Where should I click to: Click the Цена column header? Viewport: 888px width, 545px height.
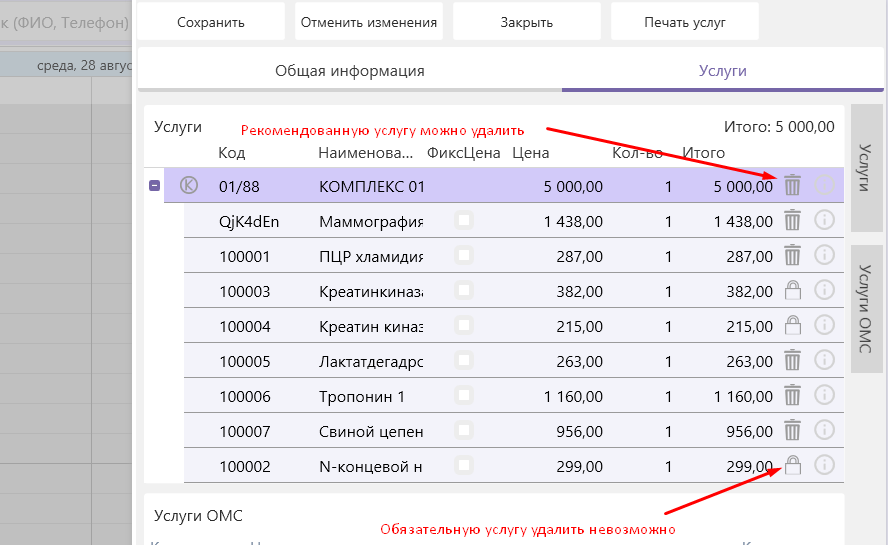tap(531, 153)
